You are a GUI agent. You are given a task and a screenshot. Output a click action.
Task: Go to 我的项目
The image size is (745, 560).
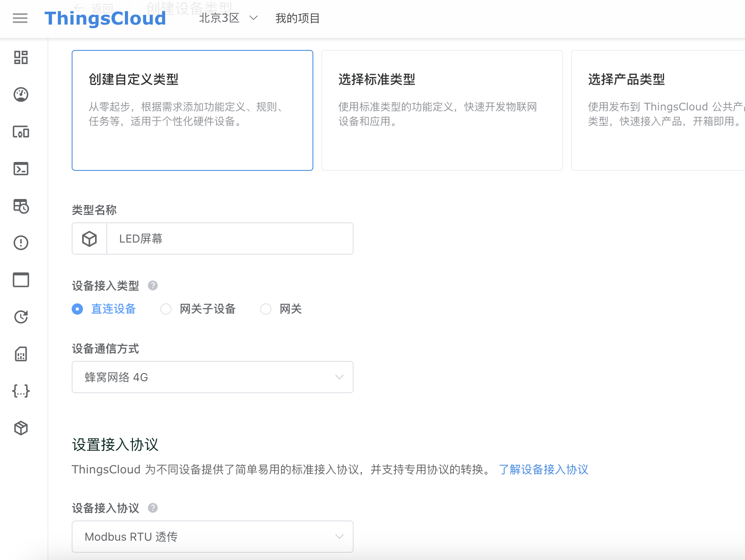pos(297,18)
